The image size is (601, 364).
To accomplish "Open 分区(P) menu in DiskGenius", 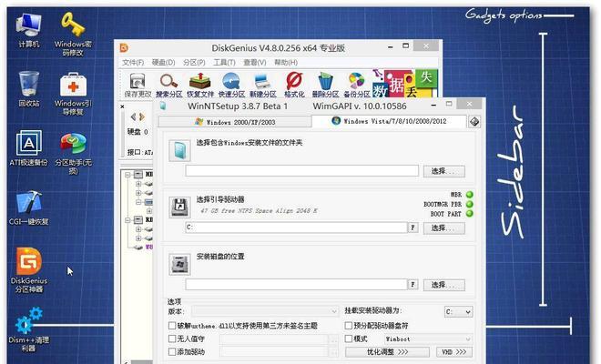I will (194, 63).
